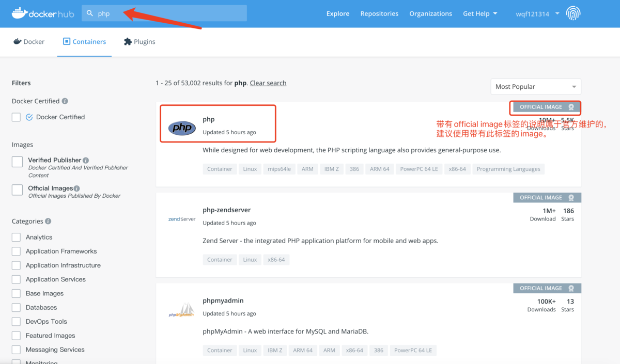Open the php-zendserver result title
Viewport: 620px width, 364px height.
click(x=227, y=210)
